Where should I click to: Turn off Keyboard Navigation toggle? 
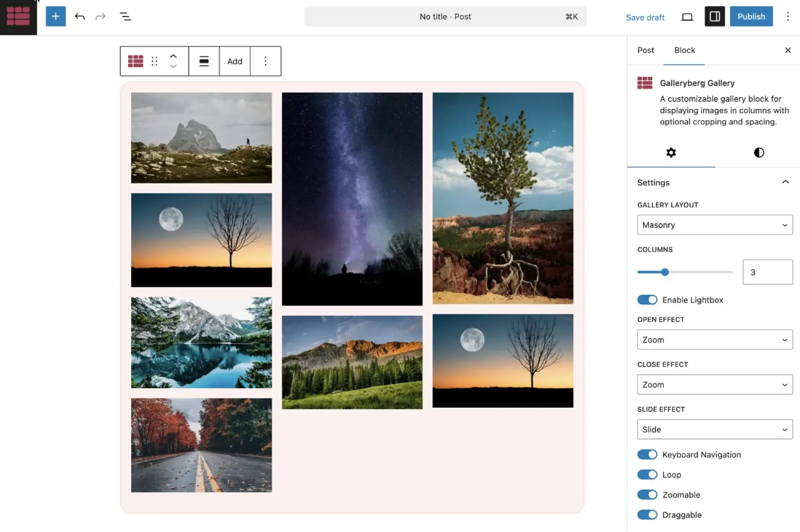click(x=647, y=455)
